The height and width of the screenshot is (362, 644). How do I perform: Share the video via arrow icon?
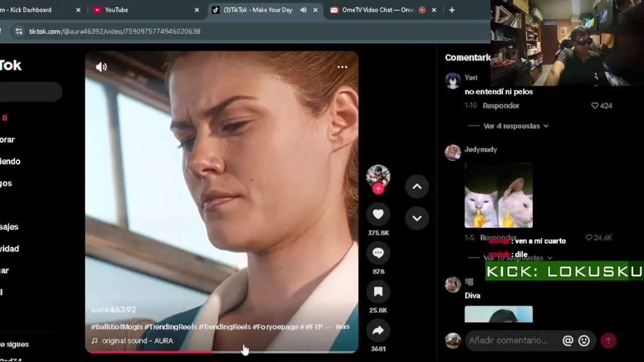pos(378,330)
